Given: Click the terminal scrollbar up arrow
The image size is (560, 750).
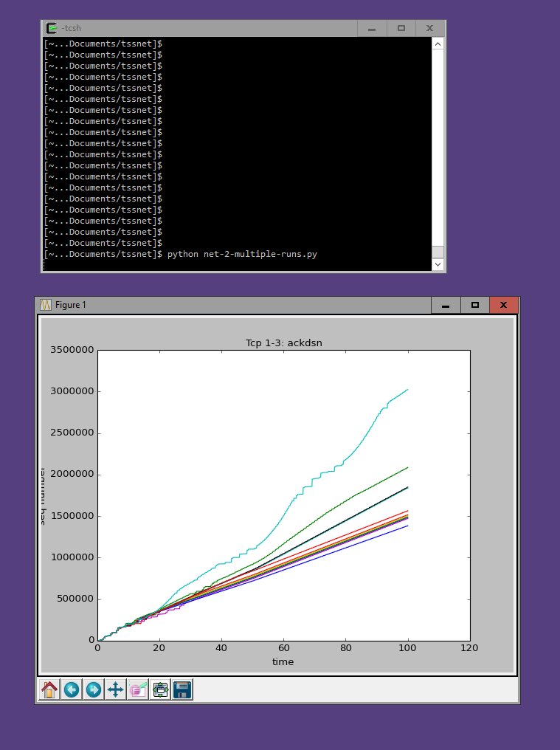Looking at the screenshot, I should point(438,44).
